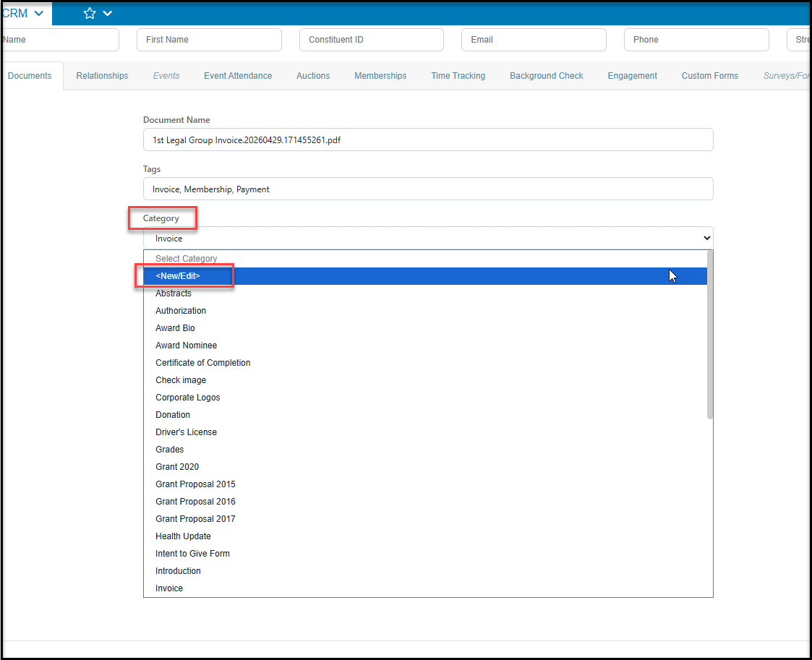Pick Grant 2020 from the list
Image resolution: width=812 pixels, height=660 pixels.
coord(425,467)
